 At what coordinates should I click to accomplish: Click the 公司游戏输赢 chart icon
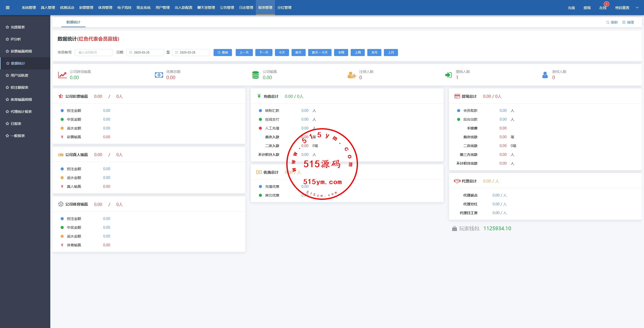tap(62, 75)
